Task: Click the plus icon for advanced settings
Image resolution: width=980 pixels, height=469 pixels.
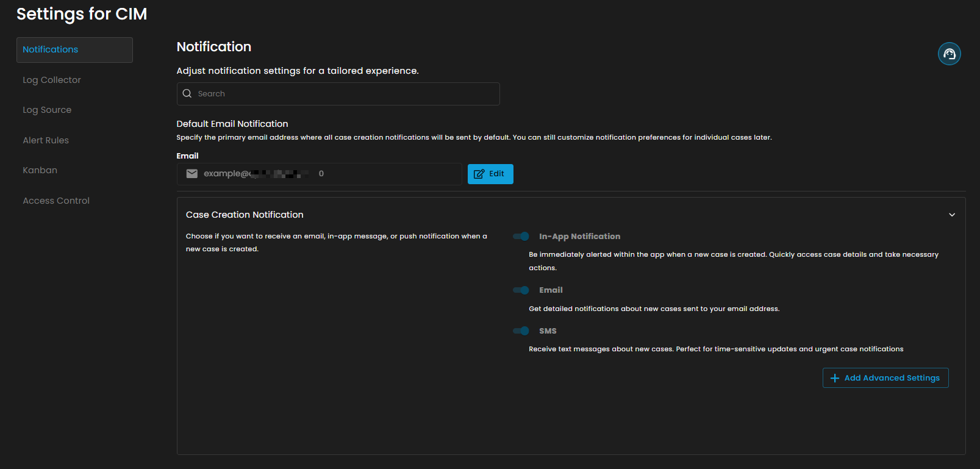Action: [835, 378]
